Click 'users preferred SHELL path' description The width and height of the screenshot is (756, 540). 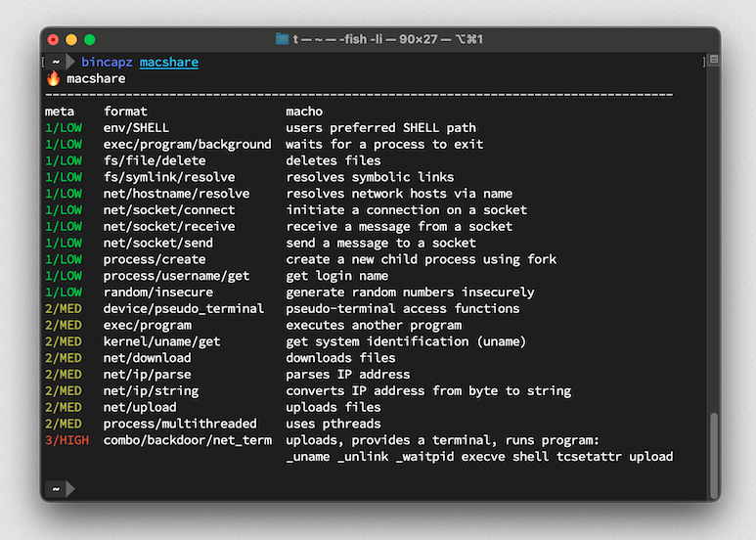click(x=380, y=128)
